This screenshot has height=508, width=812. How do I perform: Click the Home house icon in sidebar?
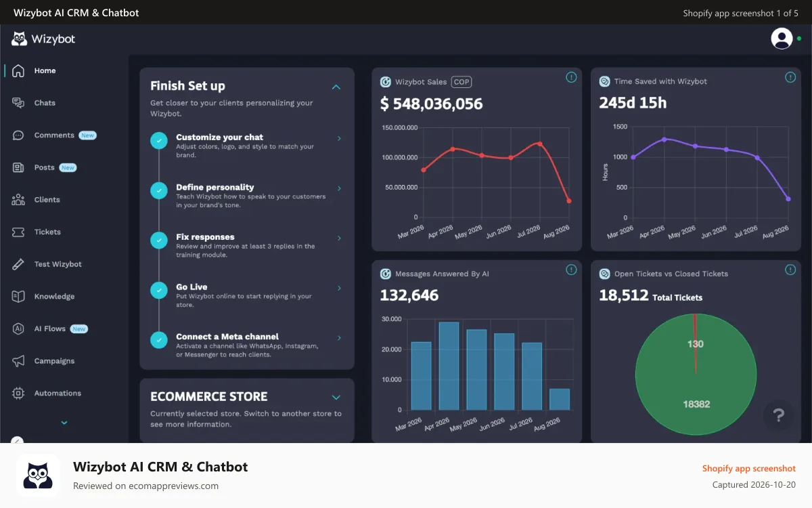18,70
